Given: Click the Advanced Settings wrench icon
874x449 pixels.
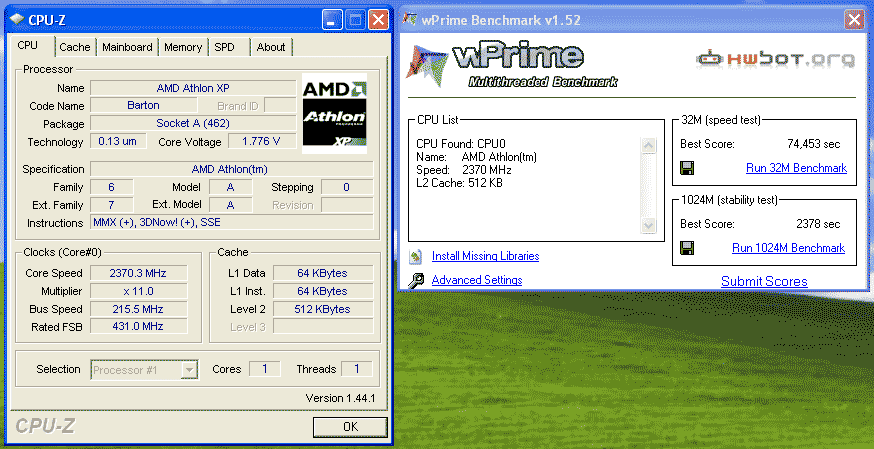Looking at the screenshot, I should pyautogui.click(x=416, y=280).
